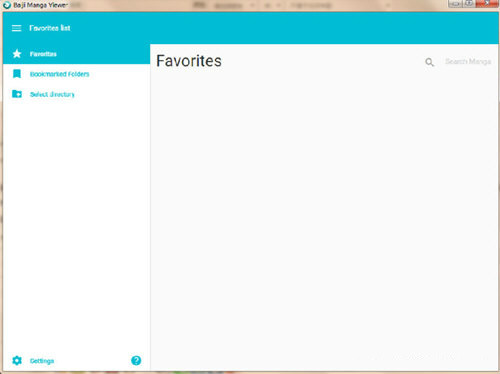Open the Bookmarked Folders menu item
Screen dimensions: 500x374
tap(76, 74)
